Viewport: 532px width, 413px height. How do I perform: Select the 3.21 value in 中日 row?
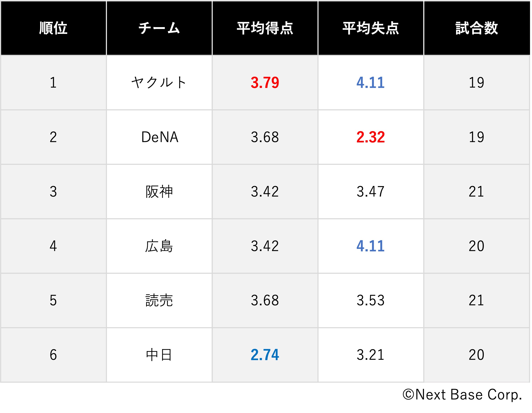[370, 354]
